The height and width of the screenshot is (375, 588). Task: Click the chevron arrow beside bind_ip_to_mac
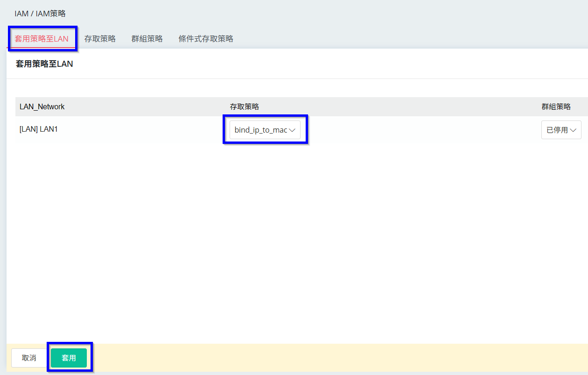pyautogui.click(x=293, y=130)
